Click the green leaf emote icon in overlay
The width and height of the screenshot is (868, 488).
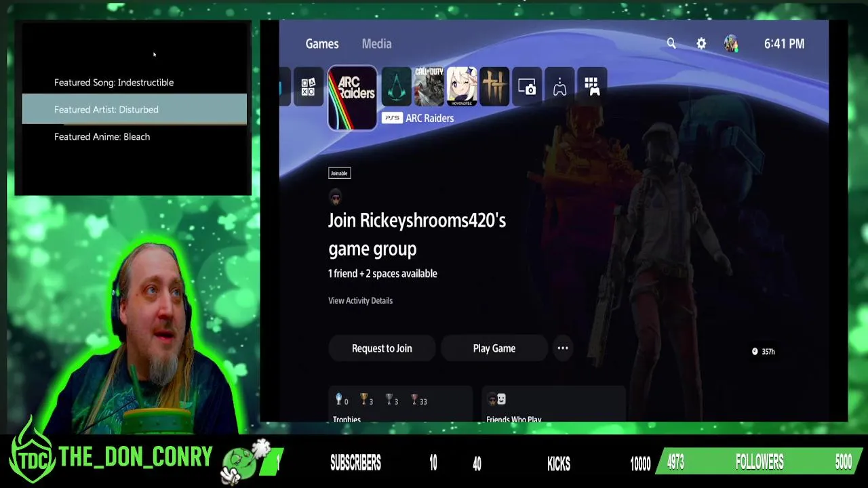[245, 462]
